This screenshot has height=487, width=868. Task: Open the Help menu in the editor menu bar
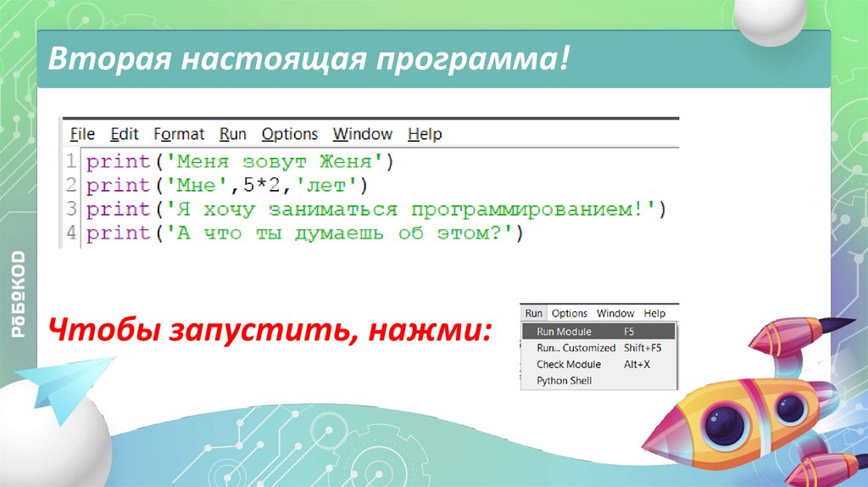425,134
